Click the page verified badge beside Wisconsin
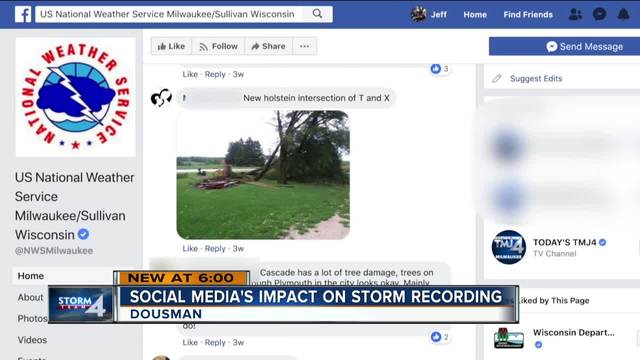 point(83,234)
